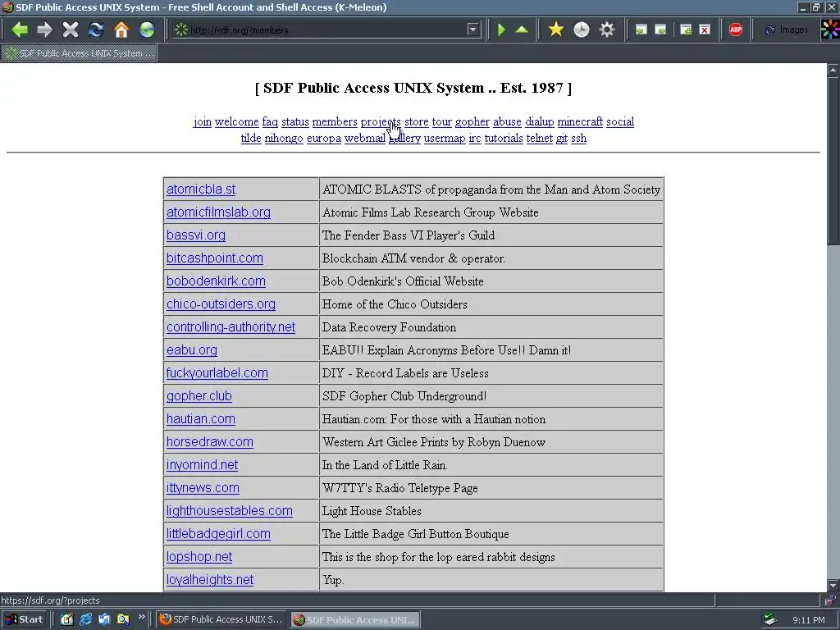The image size is (840, 630).
Task: Visit gopher.club link in table
Action: 199,396
